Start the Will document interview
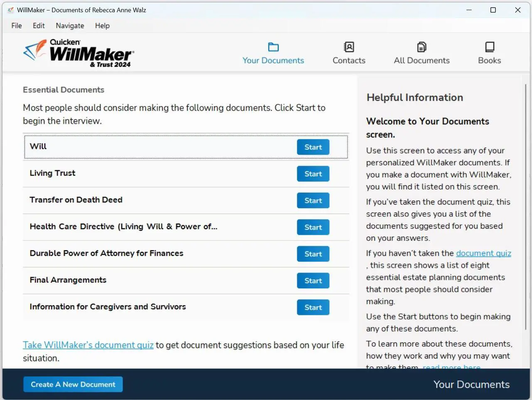Image resolution: width=532 pixels, height=400 pixels. (x=313, y=147)
